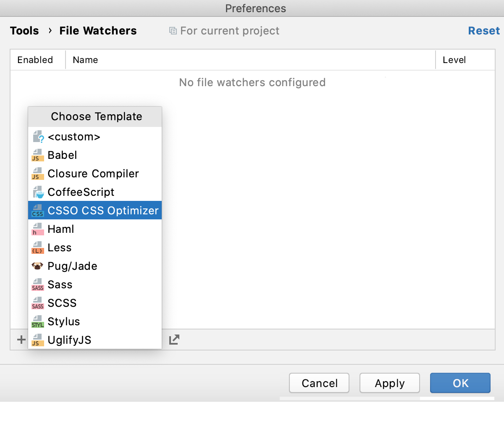Cancel the preferences dialog

[x=319, y=383]
